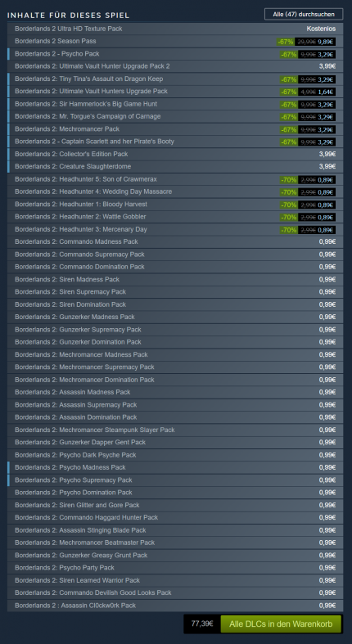Open Tiny Tina's Assault on Dragon Keep
This screenshot has width=352, height=644.
pos(175,79)
